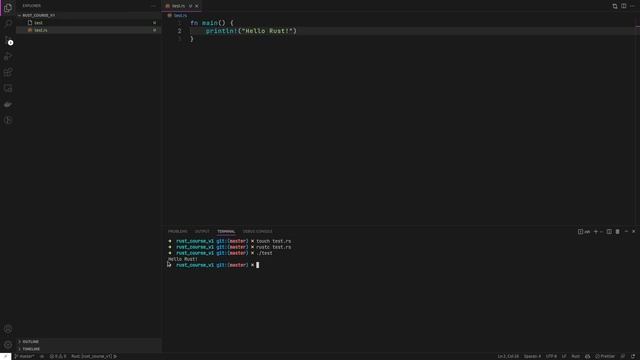Screen dimensions: 640x360
Task: Open the Docker view in activity bar
Action: [x=8, y=104]
